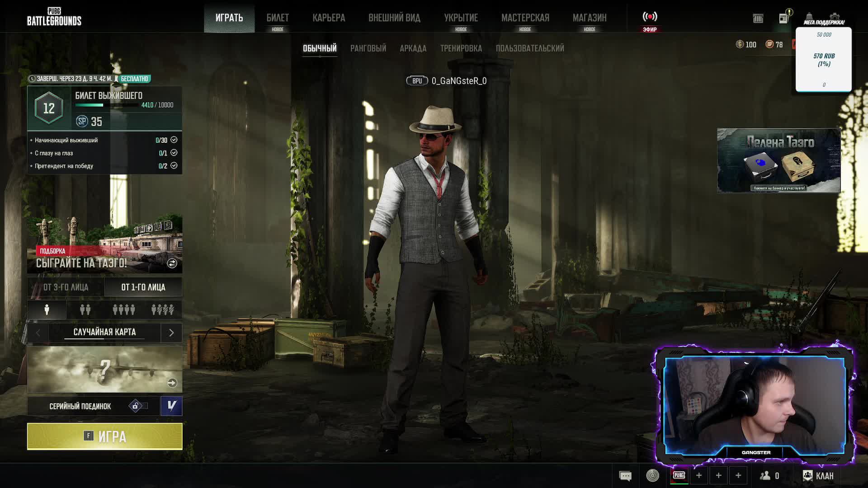
Task: Toggle the Серийный поединок lock switch
Action: [138, 406]
